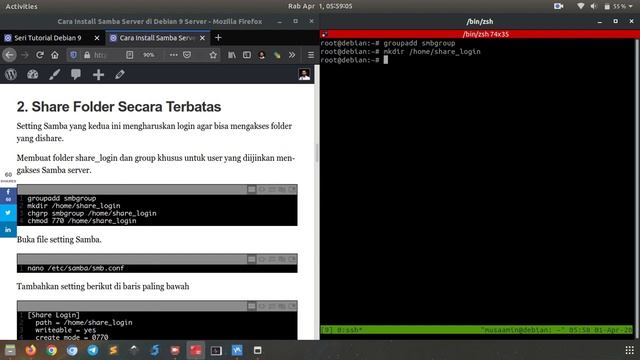Open the terminal group icon in red bar

click(x=324, y=34)
